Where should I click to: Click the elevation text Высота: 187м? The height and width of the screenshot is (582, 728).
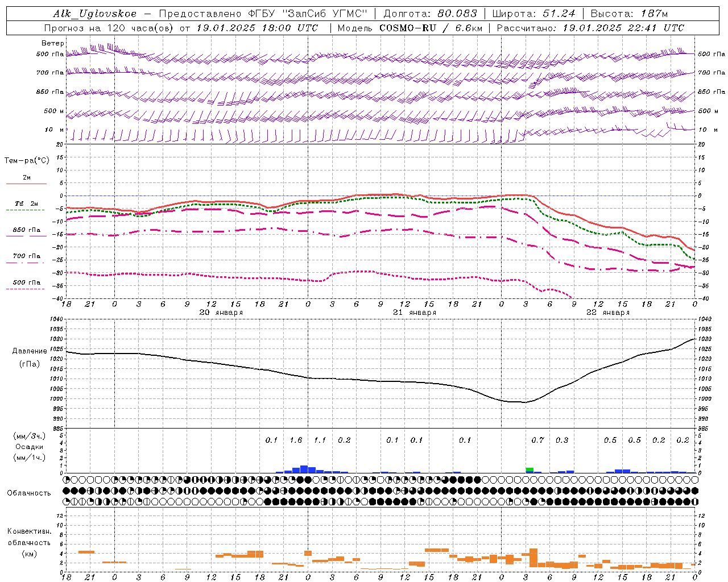[629, 14]
